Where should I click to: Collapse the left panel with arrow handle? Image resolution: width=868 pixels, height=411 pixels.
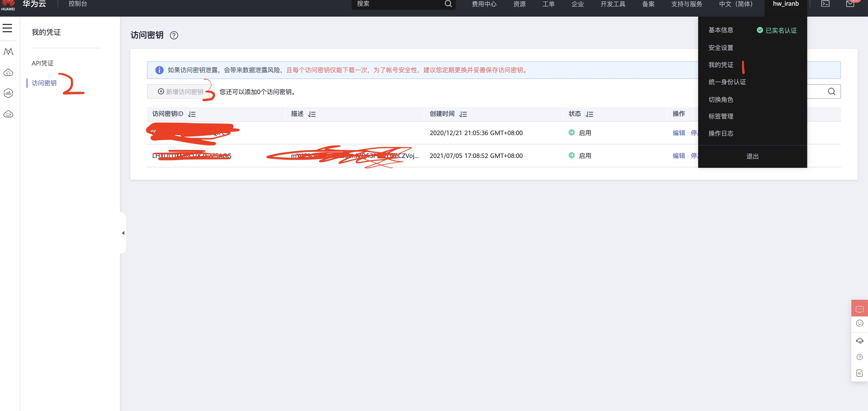[123, 233]
